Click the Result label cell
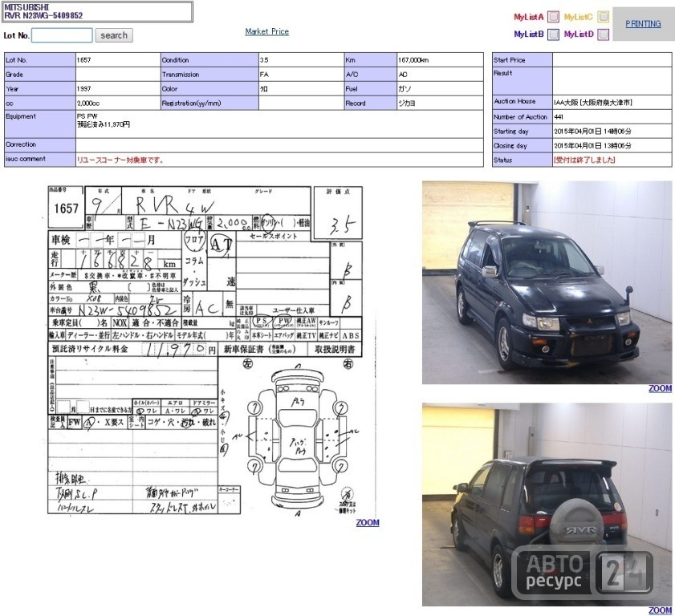Screen dimensions: 675x616 [523, 81]
